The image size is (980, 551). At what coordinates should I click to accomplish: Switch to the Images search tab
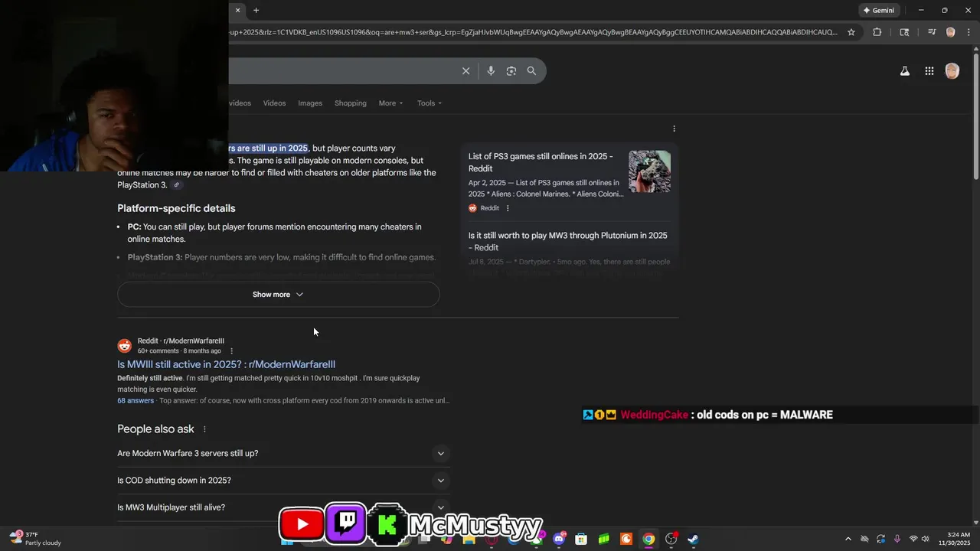point(310,103)
